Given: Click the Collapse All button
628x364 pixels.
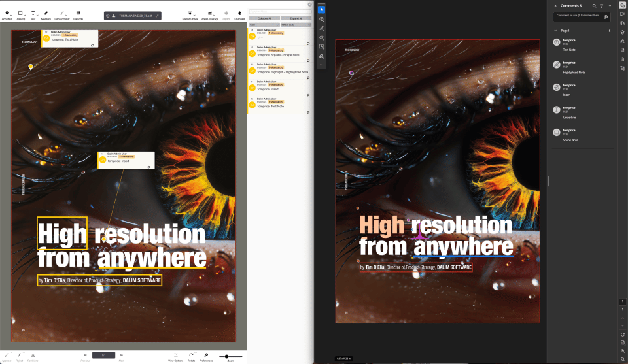Looking at the screenshot, I should [264, 18].
